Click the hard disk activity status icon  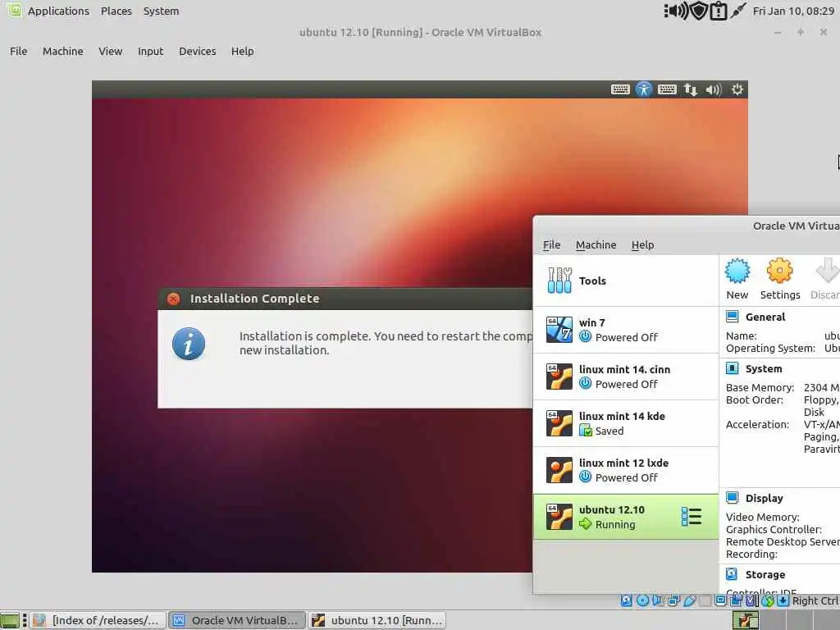(626, 600)
